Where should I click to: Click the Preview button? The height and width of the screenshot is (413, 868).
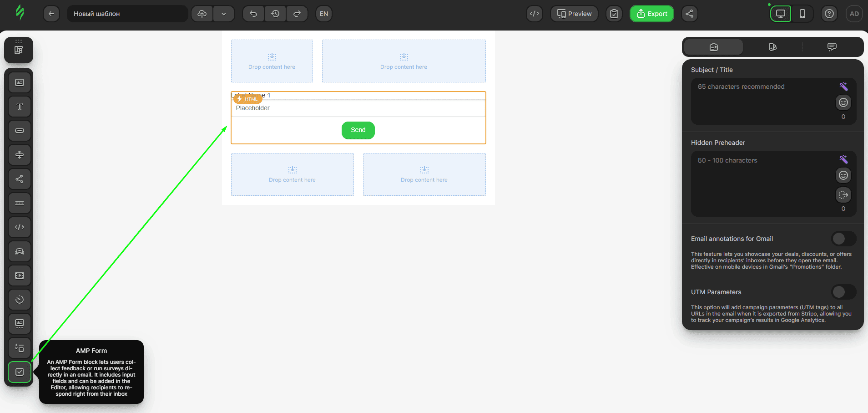click(x=574, y=14)
